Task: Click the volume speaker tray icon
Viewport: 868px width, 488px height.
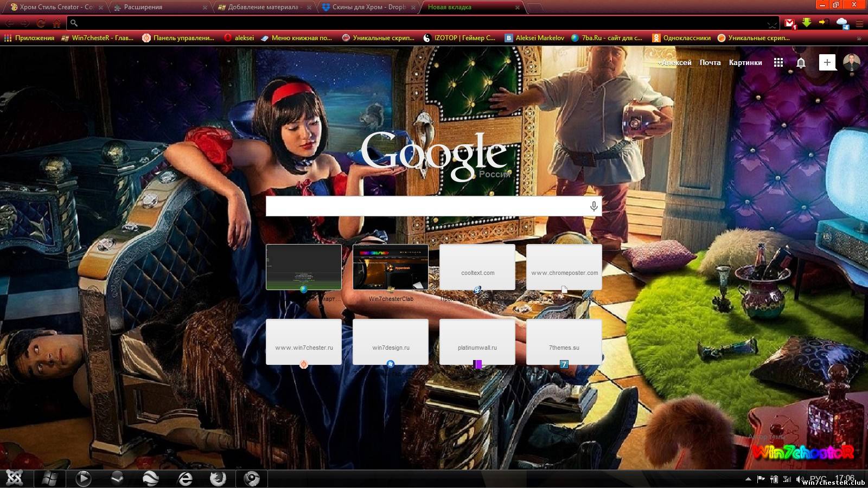Action: click(800, 479)
